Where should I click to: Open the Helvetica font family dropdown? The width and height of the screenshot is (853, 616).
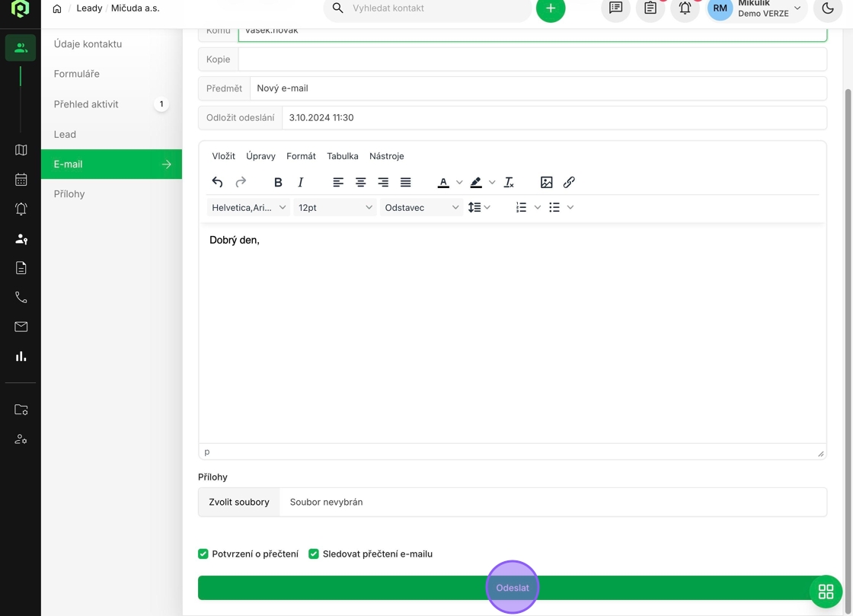click(x=248, y=207)
